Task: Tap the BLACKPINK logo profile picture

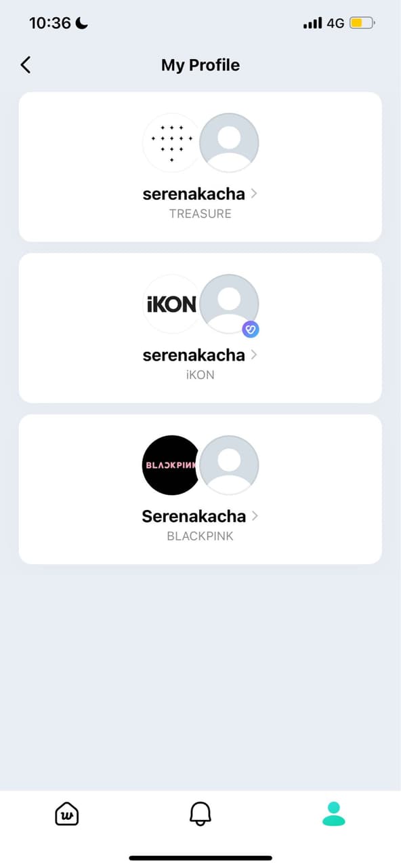Action: 171,465
